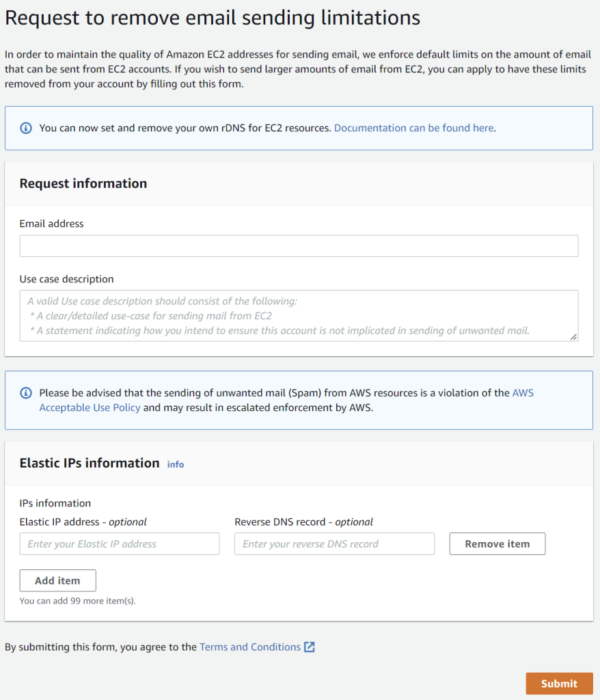Click the Elastic IP address field
The width and height of the screenshot is (600, 700).
[119, 543]
